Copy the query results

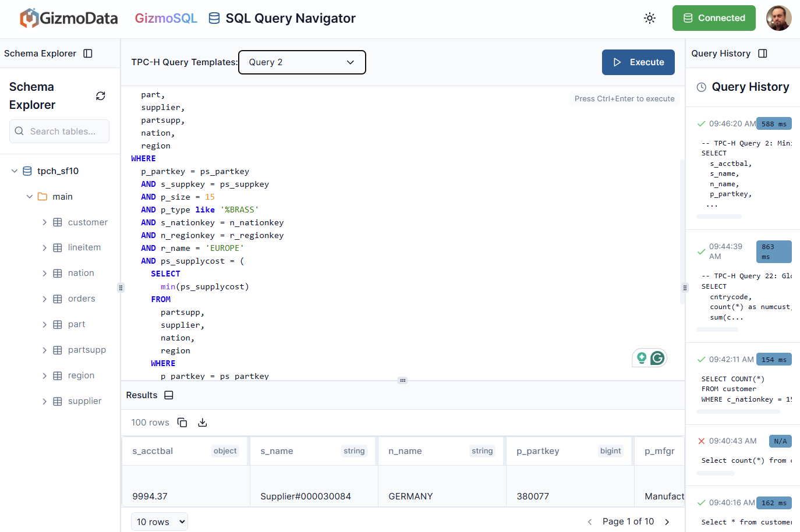coord(182,422)
